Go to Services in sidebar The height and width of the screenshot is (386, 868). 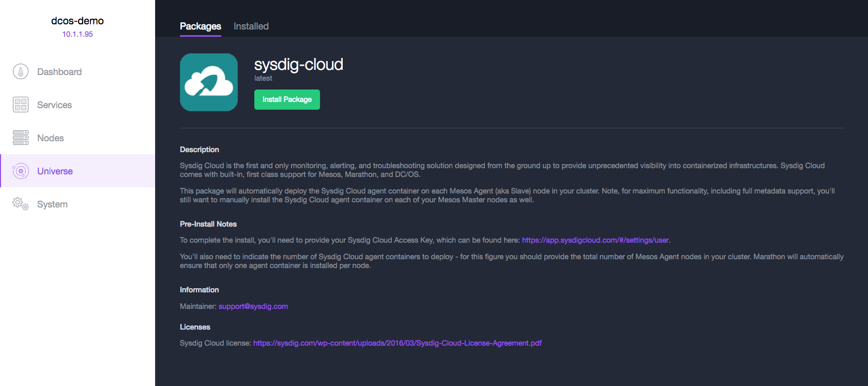[x=78, y=105]
